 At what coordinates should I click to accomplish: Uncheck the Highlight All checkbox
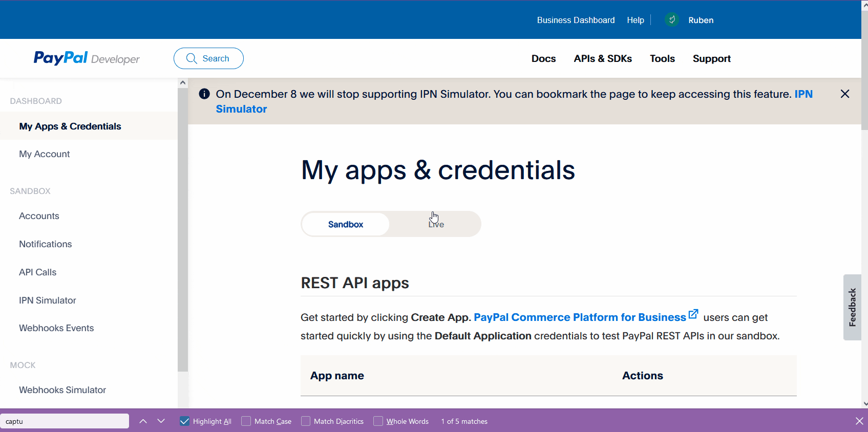(x=185, y=421)
